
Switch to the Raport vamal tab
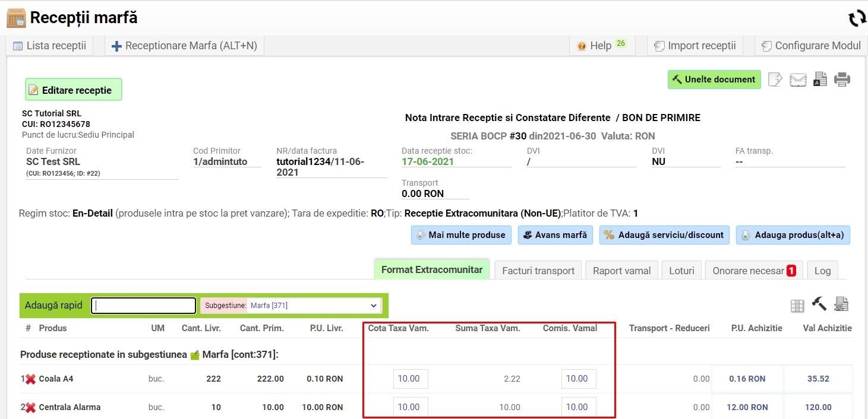pyautogui.click(x=621, y=271)
